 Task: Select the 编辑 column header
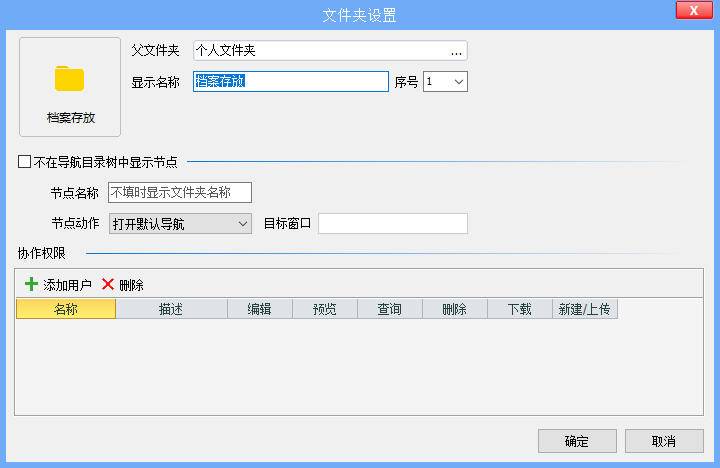click(x=260, y=309)
